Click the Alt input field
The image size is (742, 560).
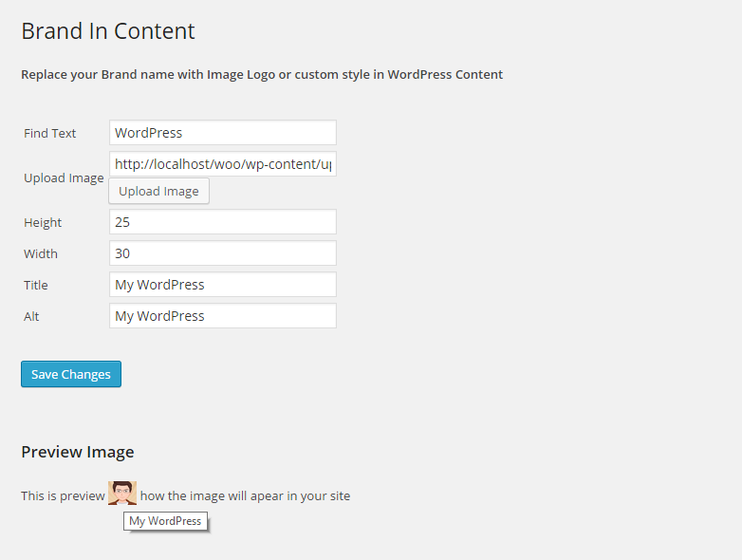[223, 315]
